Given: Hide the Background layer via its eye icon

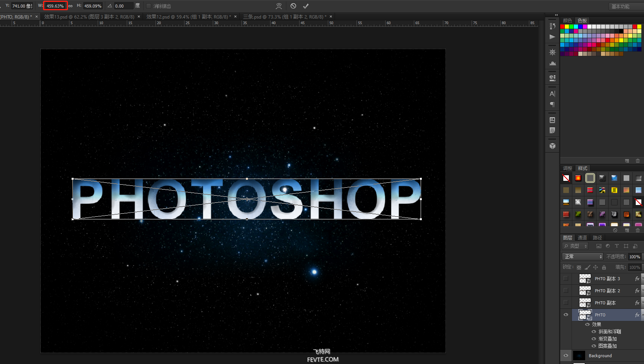Looking at the screenshot, I should [x=566, y=355].
